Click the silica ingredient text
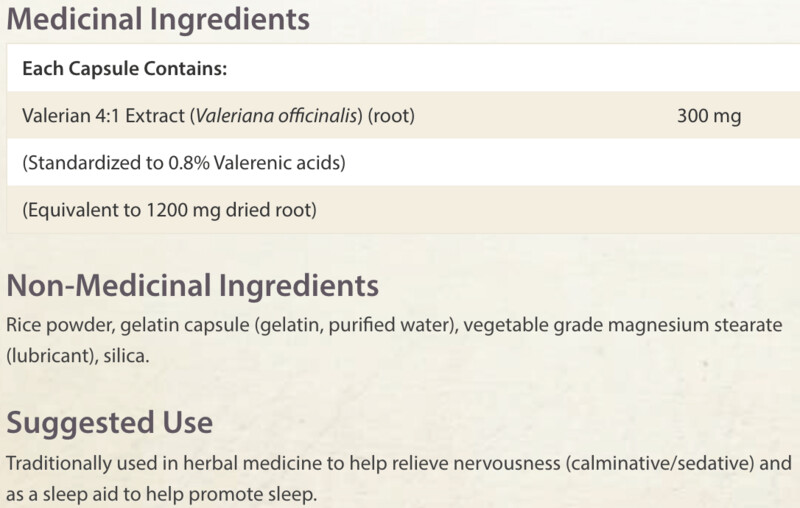Image resolution: width=800 pixels, height=508 pixels. click(x=126, y=355)
